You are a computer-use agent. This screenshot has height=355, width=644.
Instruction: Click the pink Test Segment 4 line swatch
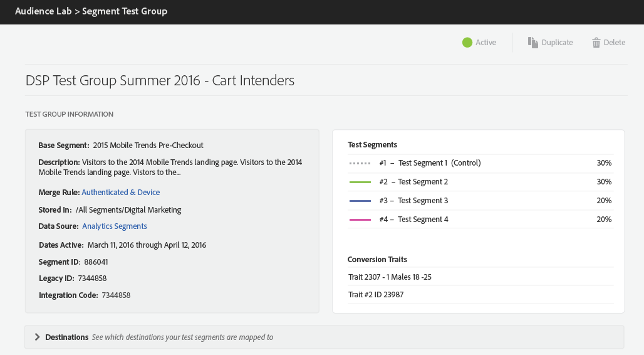360,220
